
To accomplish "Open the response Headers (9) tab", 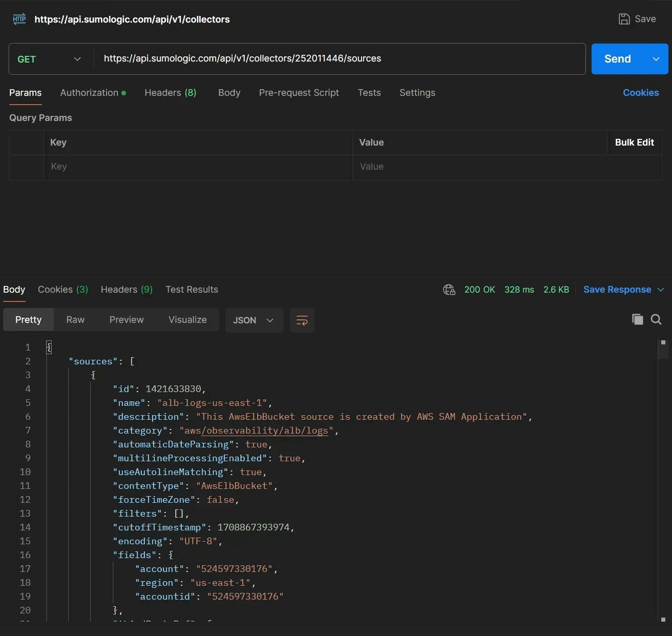I will coord(127,290).
